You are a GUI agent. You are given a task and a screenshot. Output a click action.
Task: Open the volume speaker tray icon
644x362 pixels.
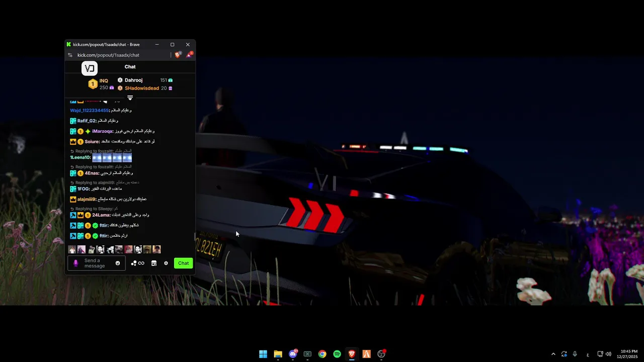point(608,354)
